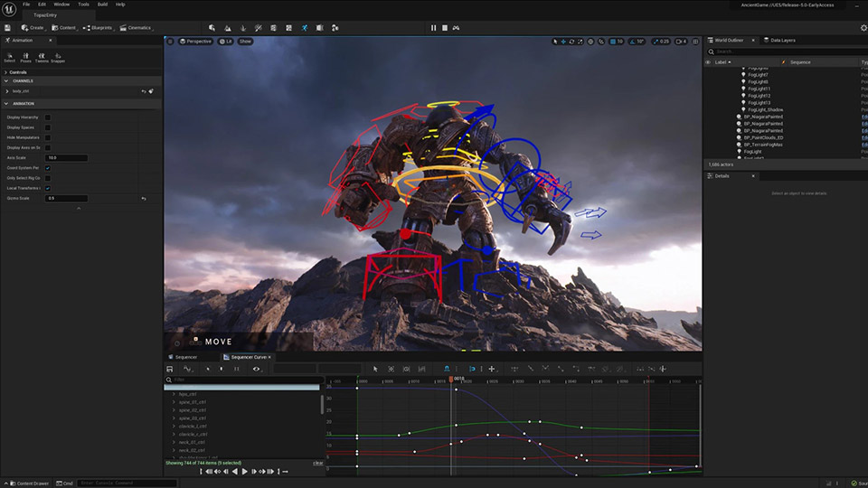The height and width of the screenshot is (488, 868).
Task: Open the gamepad platforms icon
Action: (x=456, y=28)
